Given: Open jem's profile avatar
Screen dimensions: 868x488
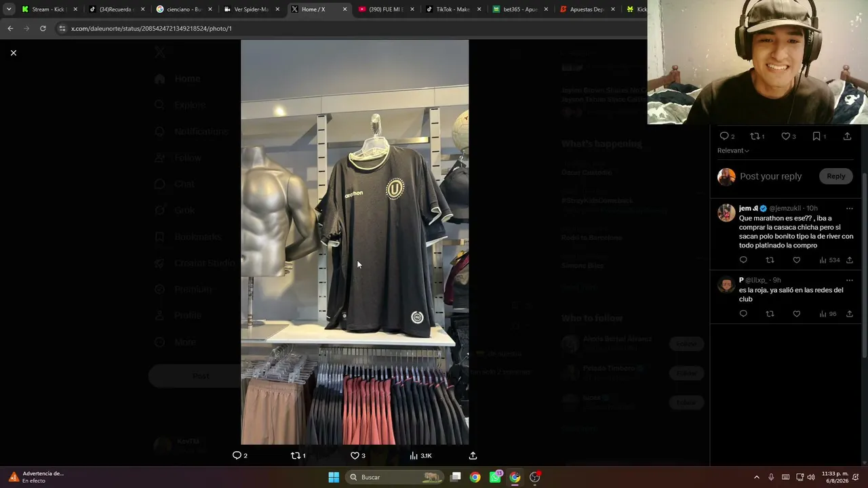Looking at the screenshot, I should [726, 213].
